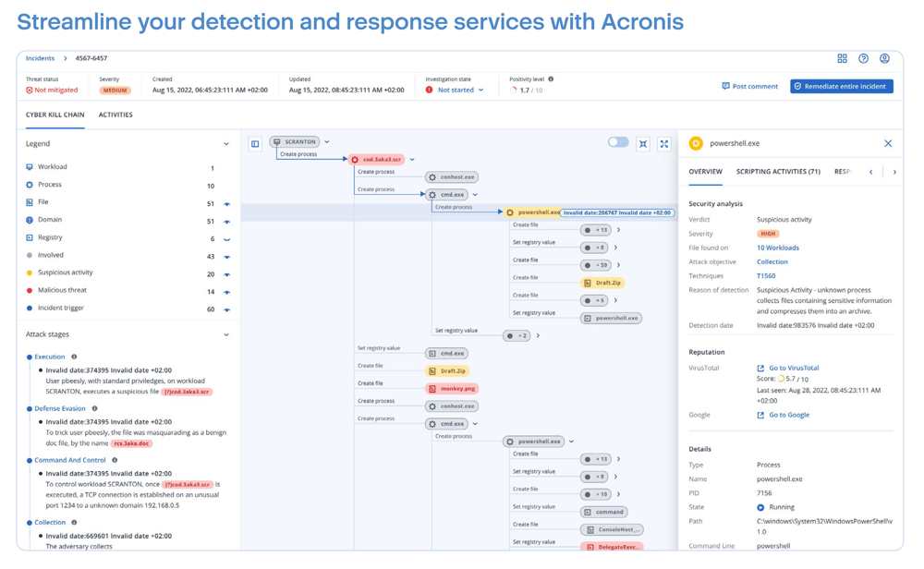Open the user account icon
This screenshot has height=569, width=924.
[884, 58]
